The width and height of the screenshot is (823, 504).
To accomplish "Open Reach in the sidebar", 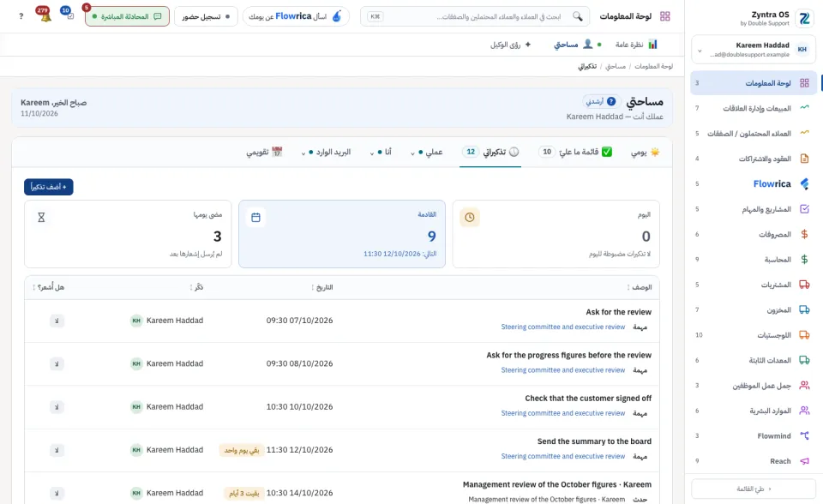I will (x=754, y=461).
